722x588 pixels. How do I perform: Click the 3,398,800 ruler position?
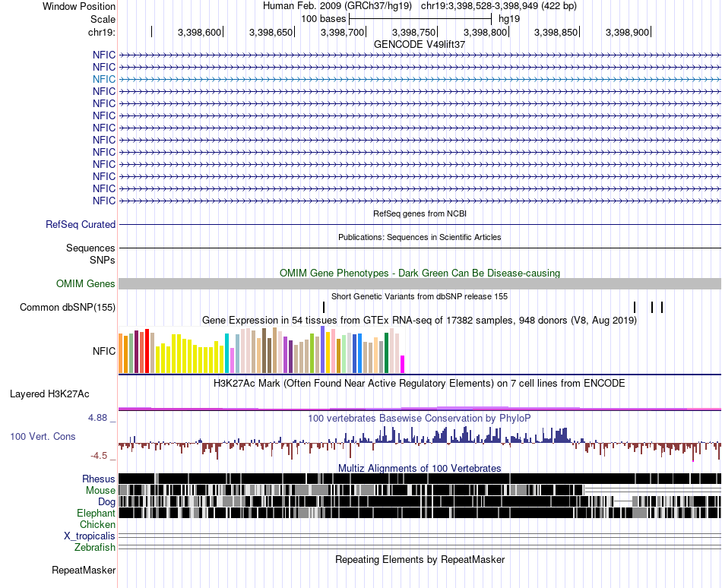coord(485,32)
